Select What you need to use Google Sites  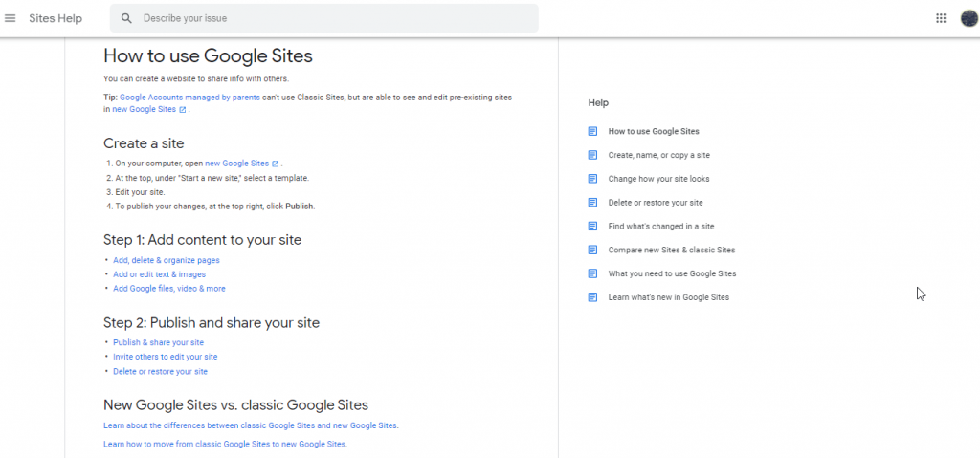click(x=673, y=273)
